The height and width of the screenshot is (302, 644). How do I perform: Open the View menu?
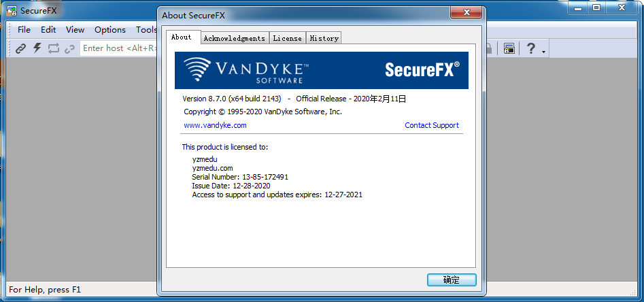tap(75, 29)
